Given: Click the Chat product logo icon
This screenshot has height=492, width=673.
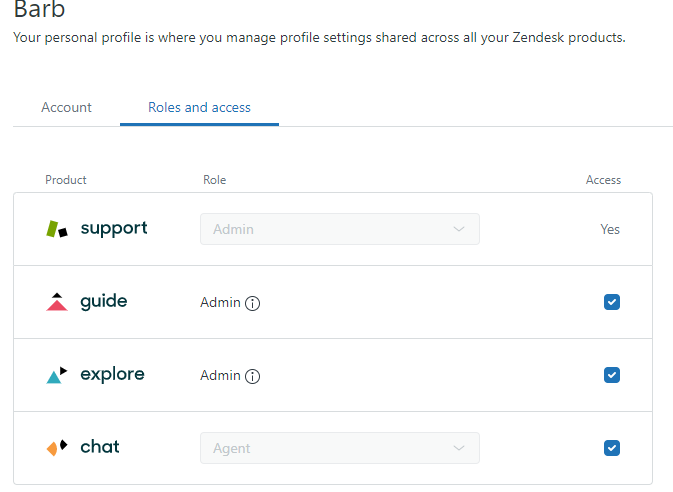Looking at the screenshot, I should pos(57,447).
